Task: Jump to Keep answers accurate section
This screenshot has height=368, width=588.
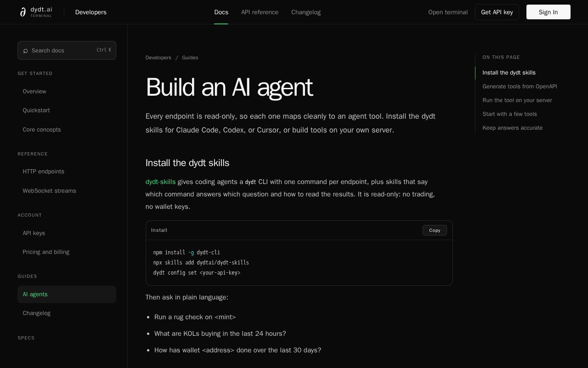Action: 512,128
